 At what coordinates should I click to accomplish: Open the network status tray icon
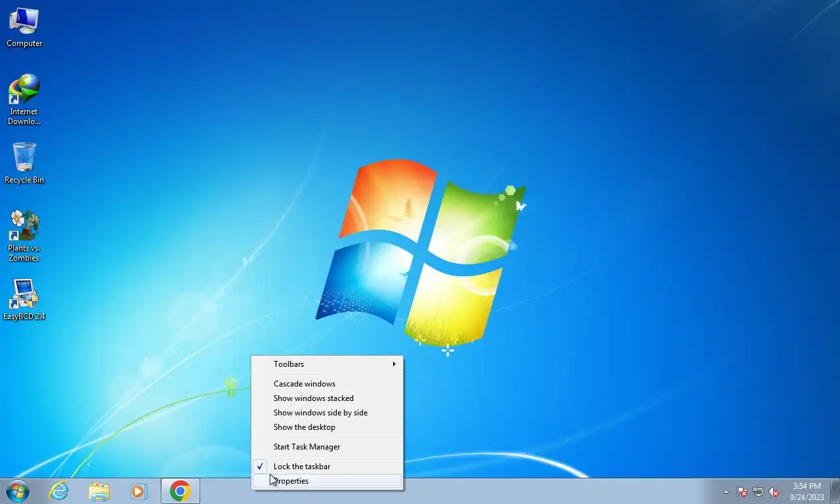tap(758, 492)
